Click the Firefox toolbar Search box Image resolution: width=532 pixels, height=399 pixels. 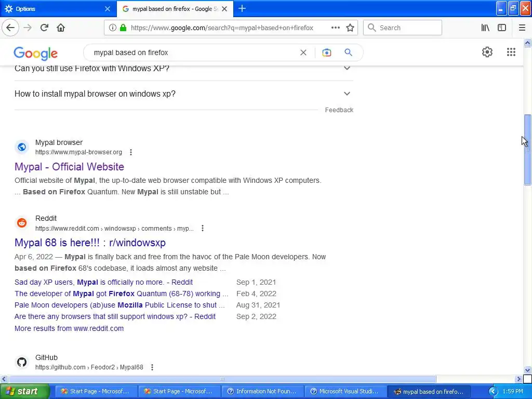[403, 28]
